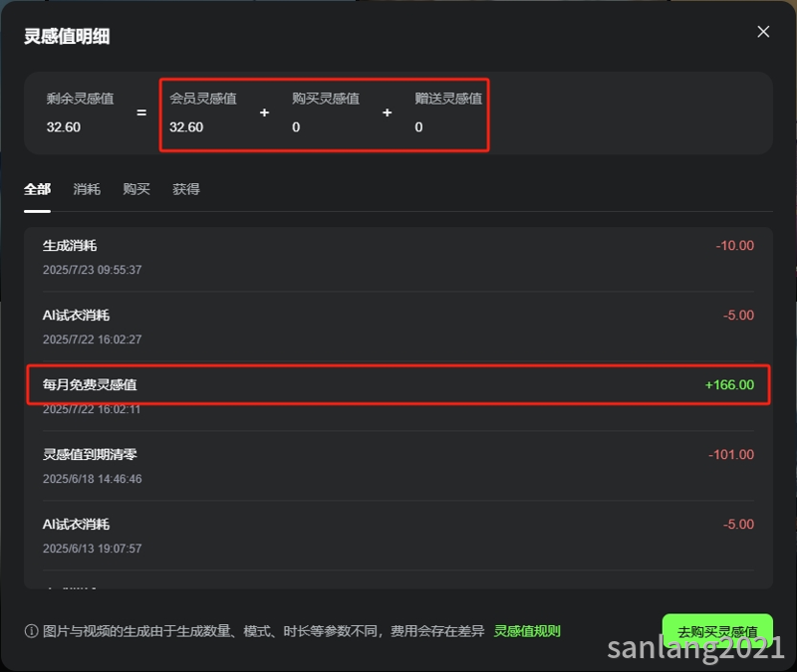Switch to the 消耗 tab

tap(87, 189)
